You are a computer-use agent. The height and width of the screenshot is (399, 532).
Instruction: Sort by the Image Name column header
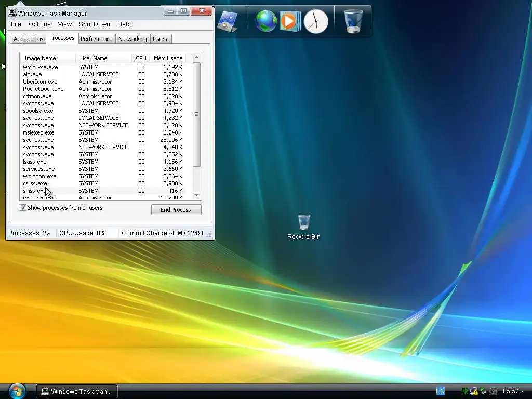[x=47, y=58]
